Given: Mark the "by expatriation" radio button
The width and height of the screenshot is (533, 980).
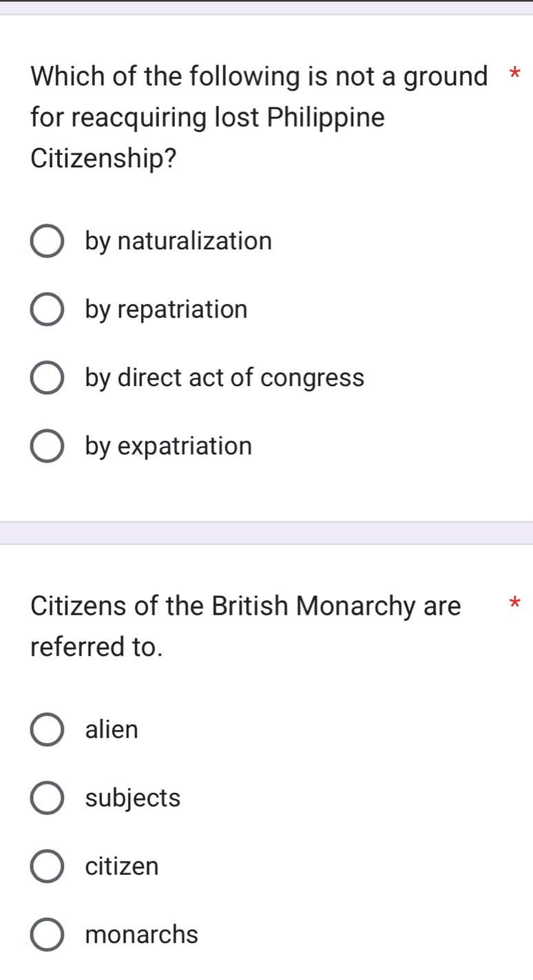Looking at the screenshot, I should [47, 446].
